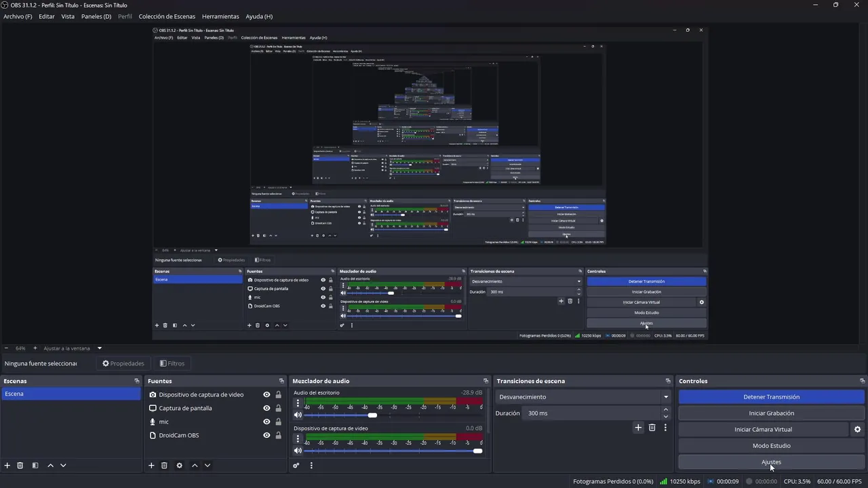Add a new scene with the plus icon
This screenshot has width=868, height=488.
coord(7,466)
